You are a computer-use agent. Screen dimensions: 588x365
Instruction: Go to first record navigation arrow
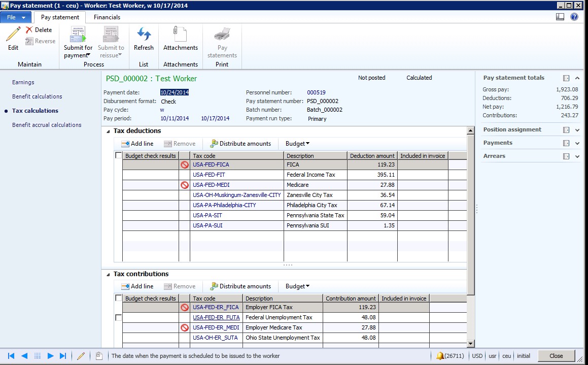point(11,356)
